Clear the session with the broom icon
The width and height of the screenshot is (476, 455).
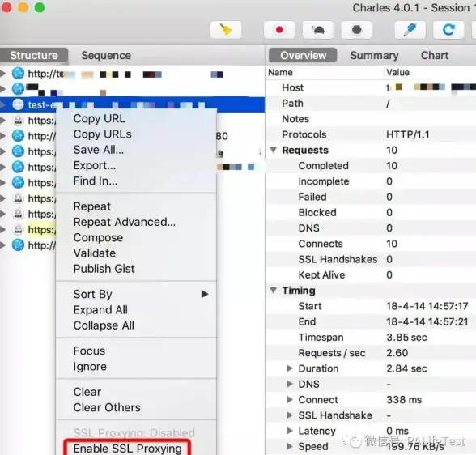tap(226, 30)
